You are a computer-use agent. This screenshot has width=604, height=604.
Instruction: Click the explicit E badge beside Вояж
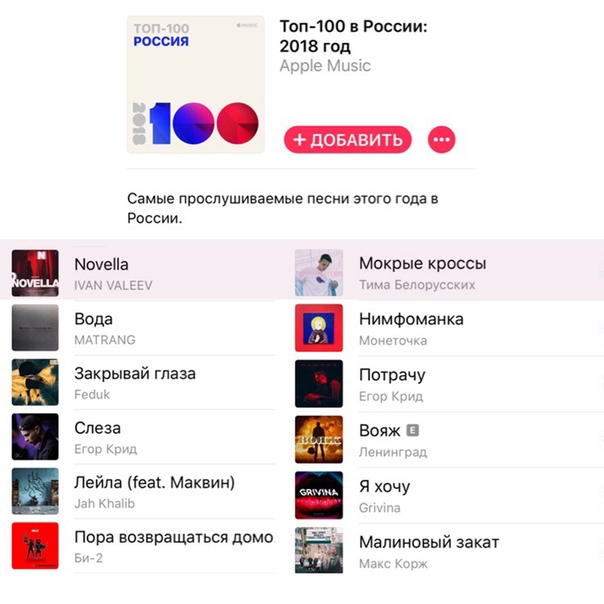click(x=413, y=430)
